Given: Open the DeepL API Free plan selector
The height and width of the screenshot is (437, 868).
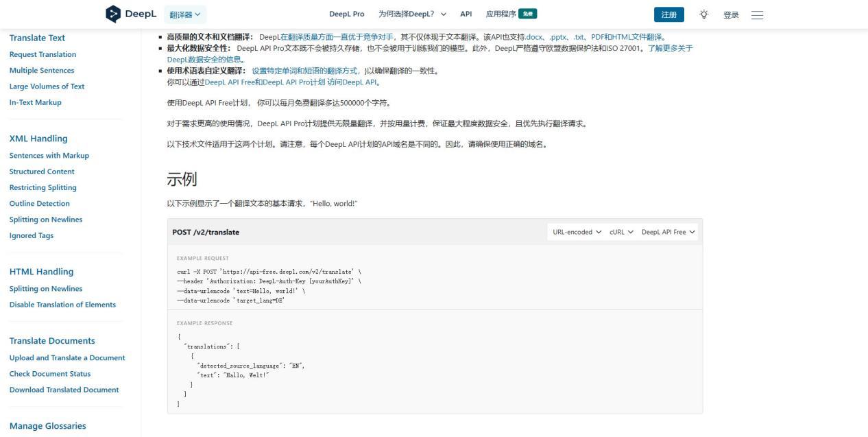Looking at the screenshot, I should tap(668, 232).
